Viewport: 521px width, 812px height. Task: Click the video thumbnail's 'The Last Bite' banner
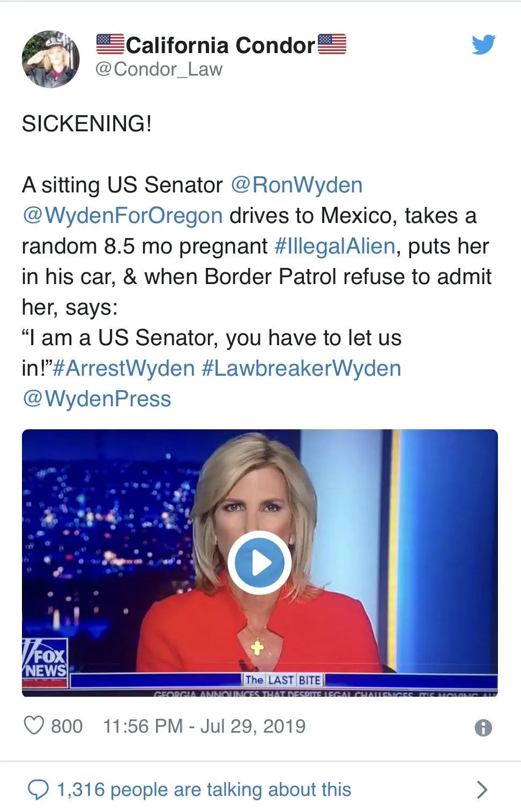(x=283, y=680)
